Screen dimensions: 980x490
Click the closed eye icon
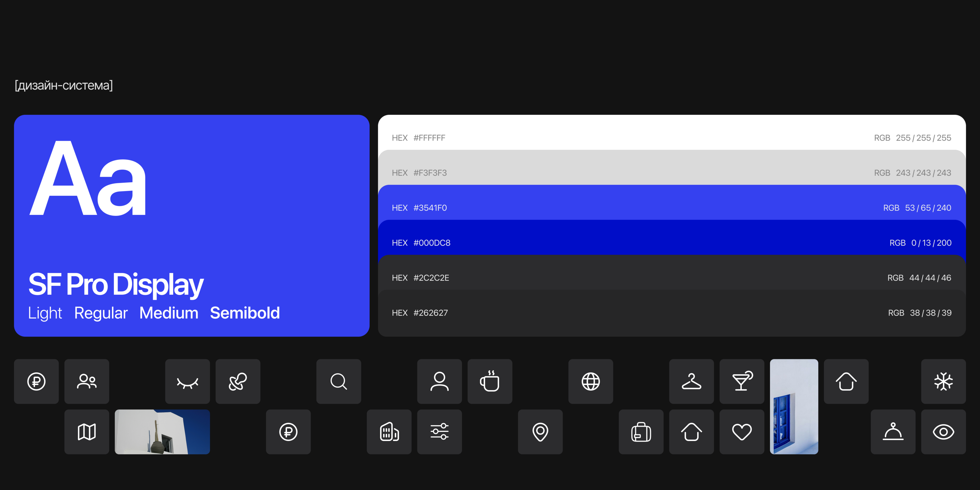click(x=187, y=381)
